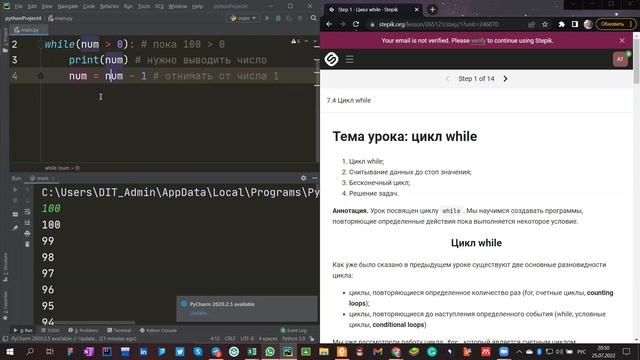The image size is (640, 360).
Task: Open the 'main' run configuration dropdown
Action: point(243,18)
